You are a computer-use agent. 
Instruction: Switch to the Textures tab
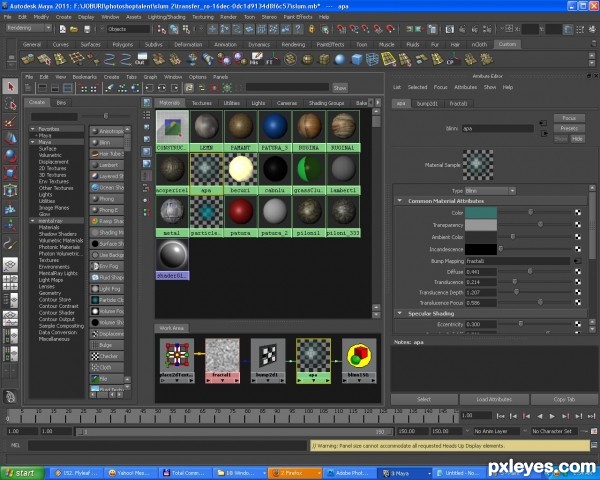point(202,103)
